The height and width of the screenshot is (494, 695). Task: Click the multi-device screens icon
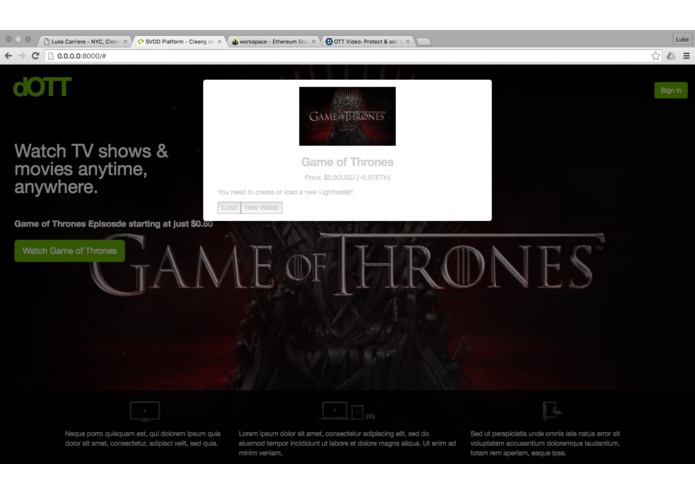[x=348, y=411]
